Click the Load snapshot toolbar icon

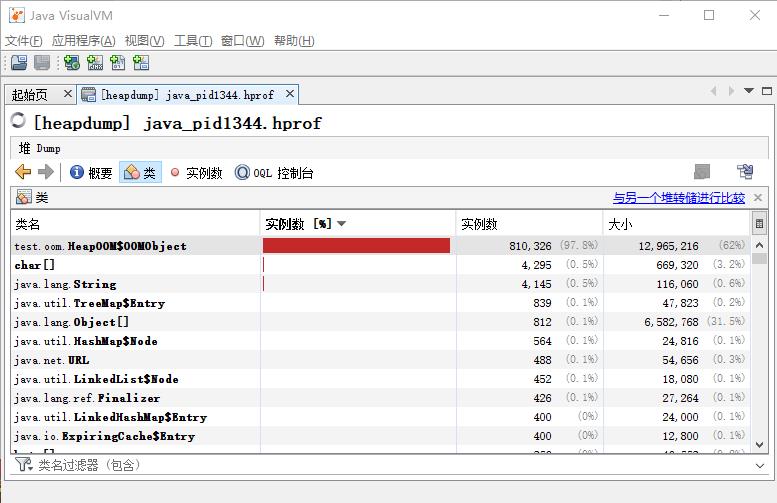click(141, 63)
